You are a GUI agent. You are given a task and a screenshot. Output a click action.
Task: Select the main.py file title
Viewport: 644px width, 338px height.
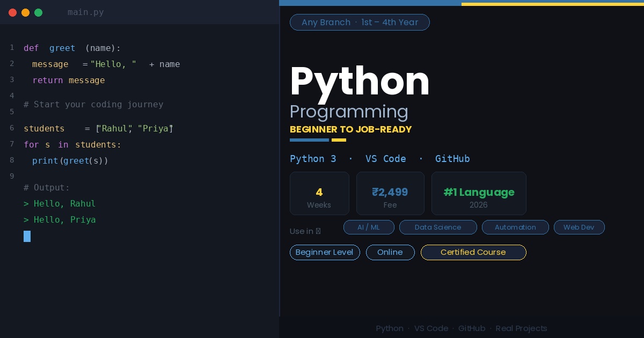86,12
